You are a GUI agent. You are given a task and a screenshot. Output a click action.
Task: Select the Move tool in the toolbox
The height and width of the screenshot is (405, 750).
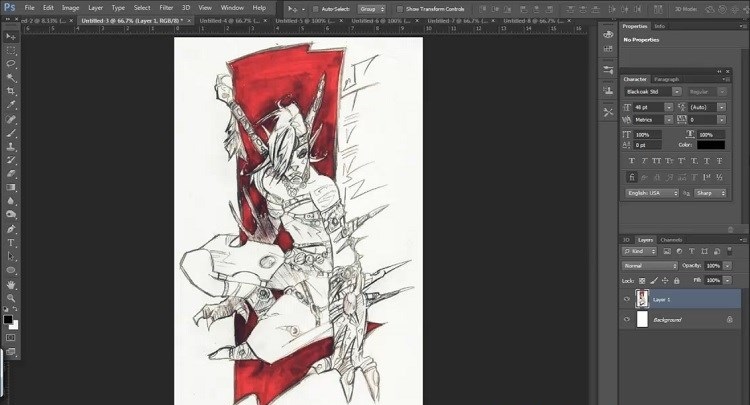click(11, 37)
